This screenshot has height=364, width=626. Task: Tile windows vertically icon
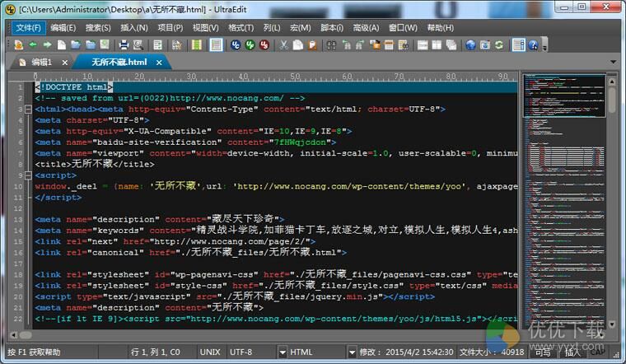tap(437, 44)
